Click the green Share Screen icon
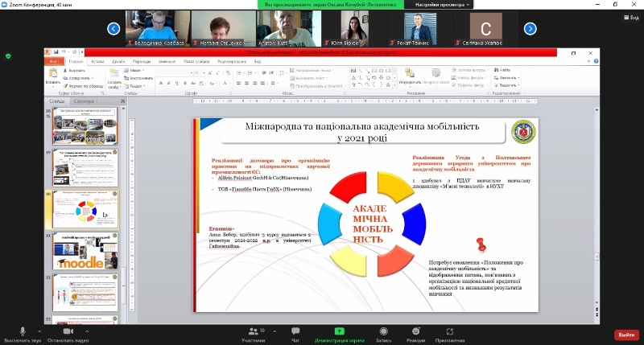Screen dimensions: 644x345 tap(339, 331)
